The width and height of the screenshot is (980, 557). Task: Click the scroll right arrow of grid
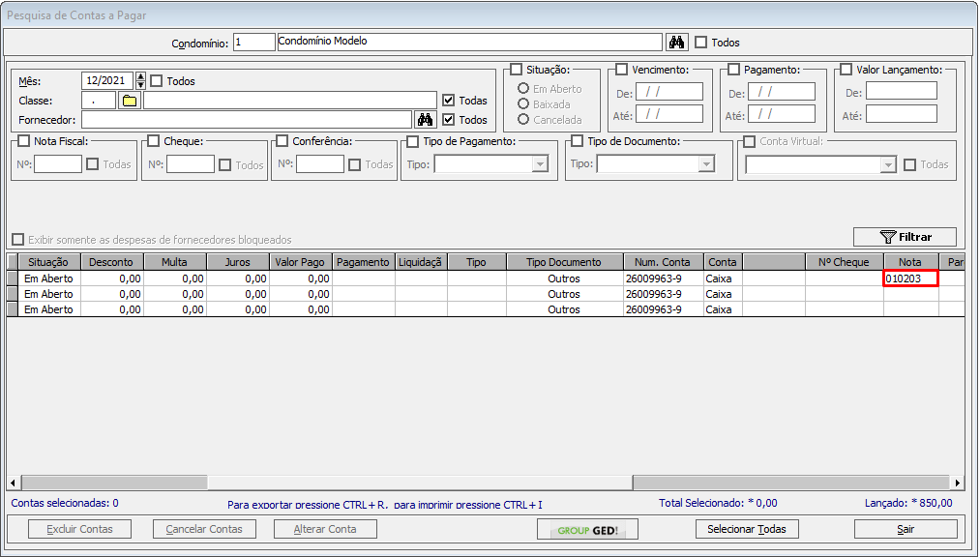click(957, 483)
